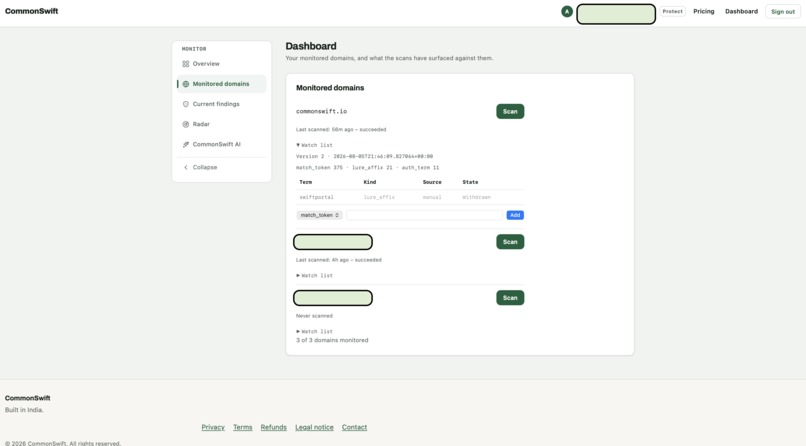Select the manual source cell

pos(432,197)
